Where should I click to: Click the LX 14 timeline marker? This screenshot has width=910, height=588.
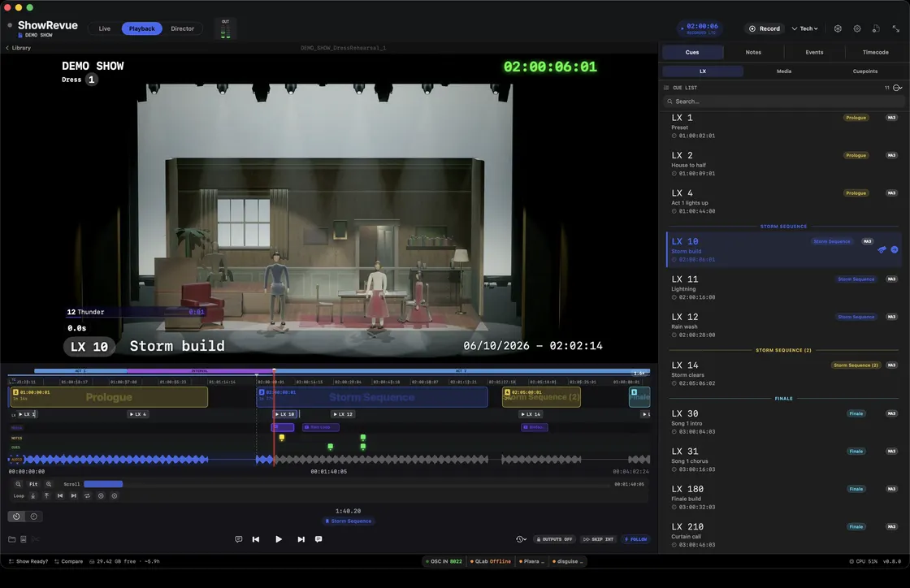(x=531, y=415)
